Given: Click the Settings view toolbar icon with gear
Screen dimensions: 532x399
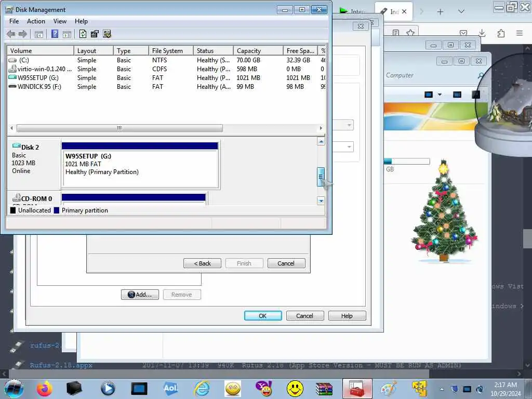Looking at the screenshot, I should click(x=107, y=34).
